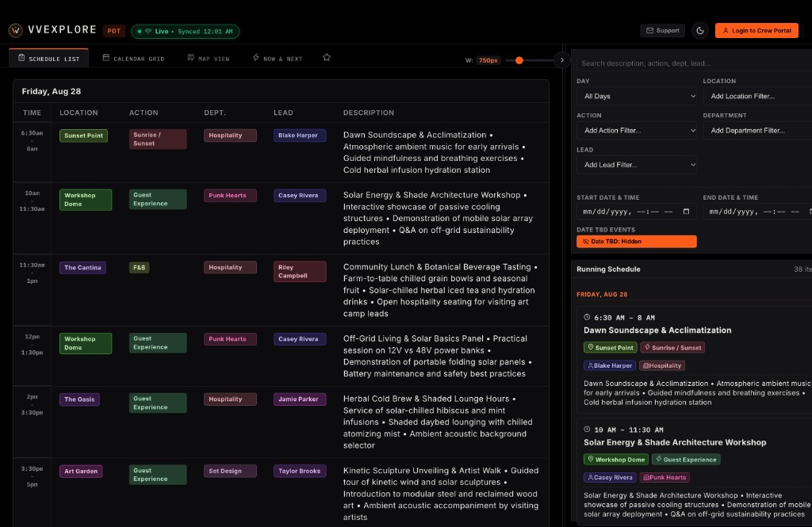The width and height of the screenshot is (812, 527).
Task: Open Solar Energy & Shade Architecture Workshop card title
Action: pos(675,443)
